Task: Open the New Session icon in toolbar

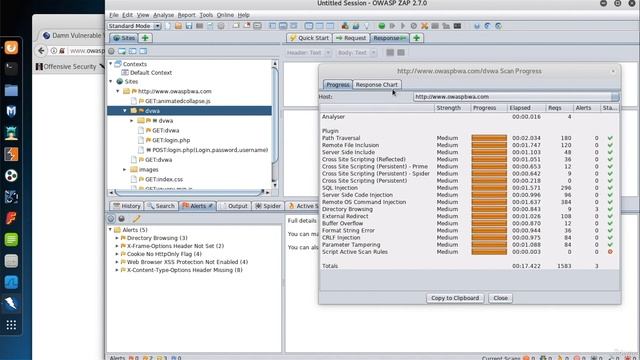Action: click(168, 26)
